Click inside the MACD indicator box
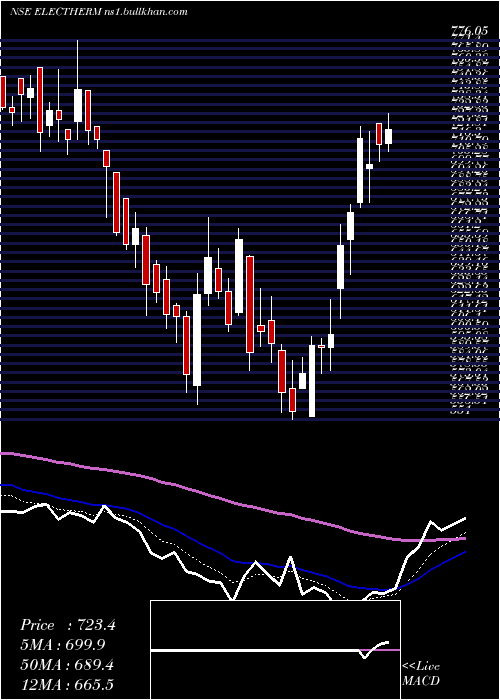Screen dimensions: 500x700 coord(275,650)
